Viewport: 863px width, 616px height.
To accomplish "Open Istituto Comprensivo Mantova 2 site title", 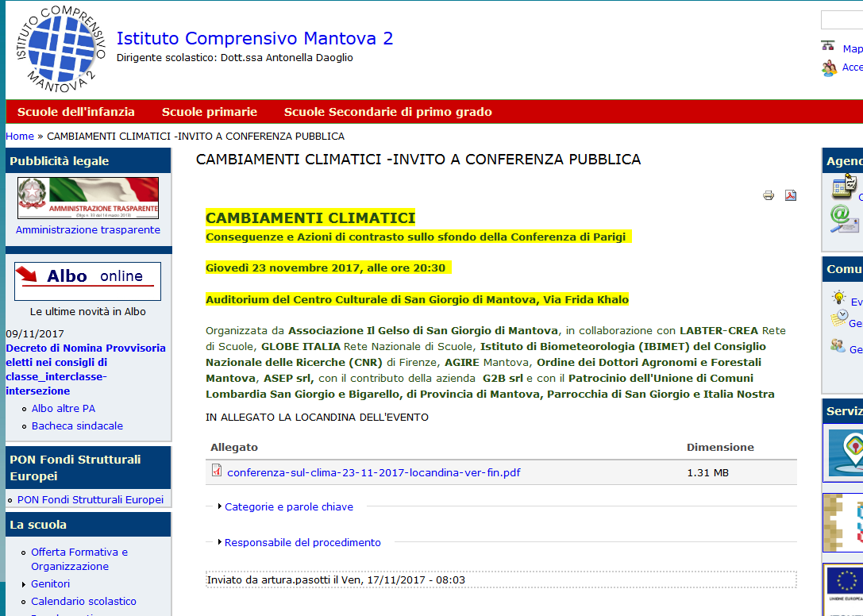I will (x=255, y=38).
